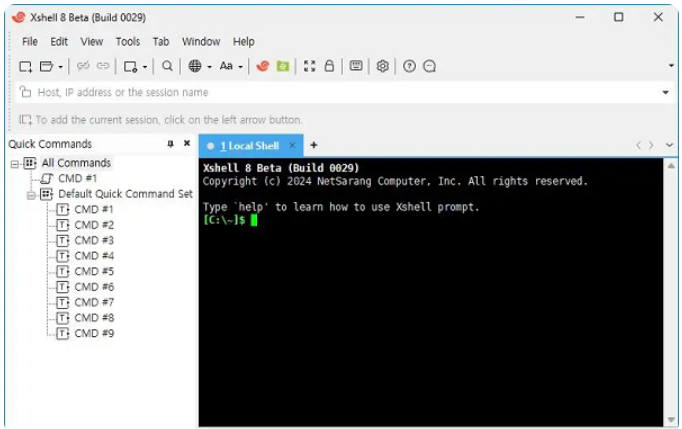Image resolution: width=682 pixels, height=429 pixels.
Task: Open the Edit menu
Action: (59, 42)
